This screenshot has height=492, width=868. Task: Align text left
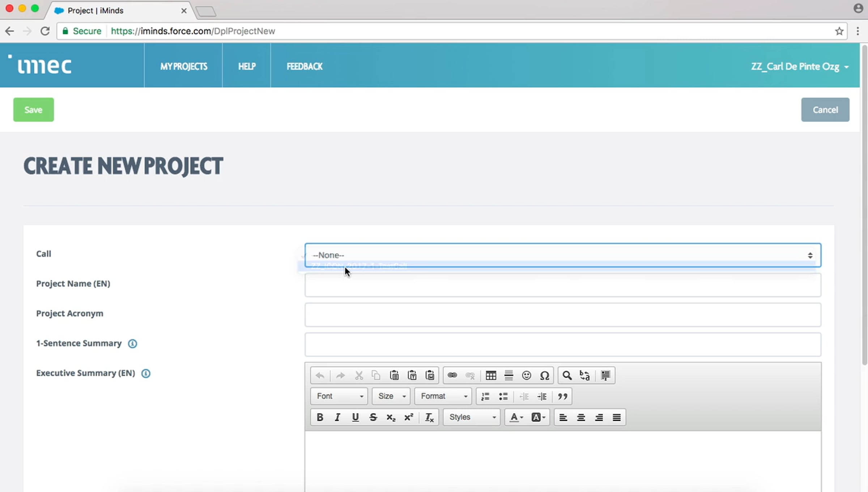pos(563,418)
